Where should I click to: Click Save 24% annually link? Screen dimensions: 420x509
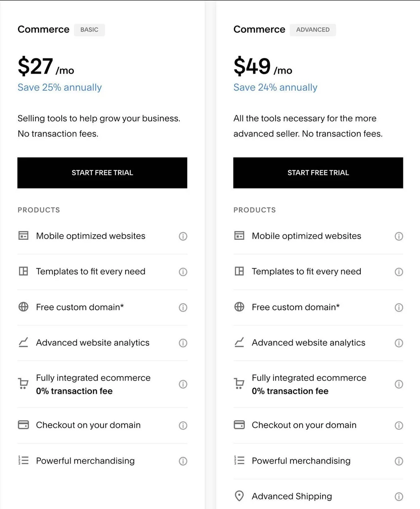tap(276, 87)
